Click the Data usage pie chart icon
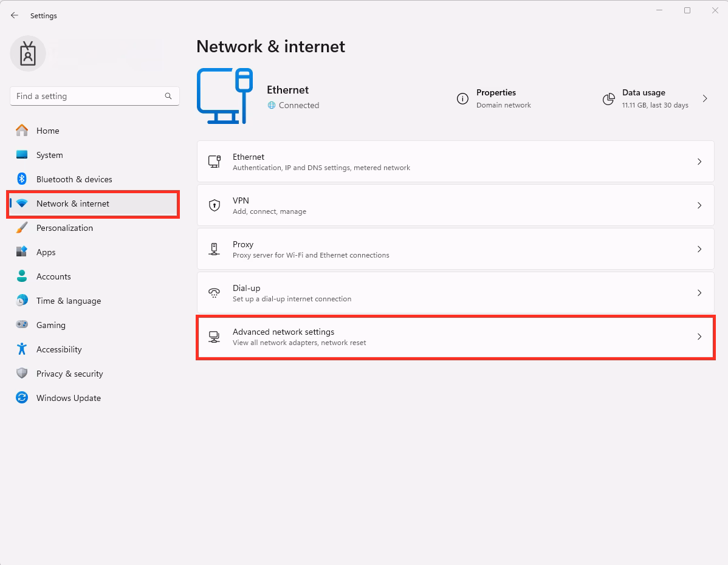This screenshot has width=728, height=565. click(x=609, y=98)
